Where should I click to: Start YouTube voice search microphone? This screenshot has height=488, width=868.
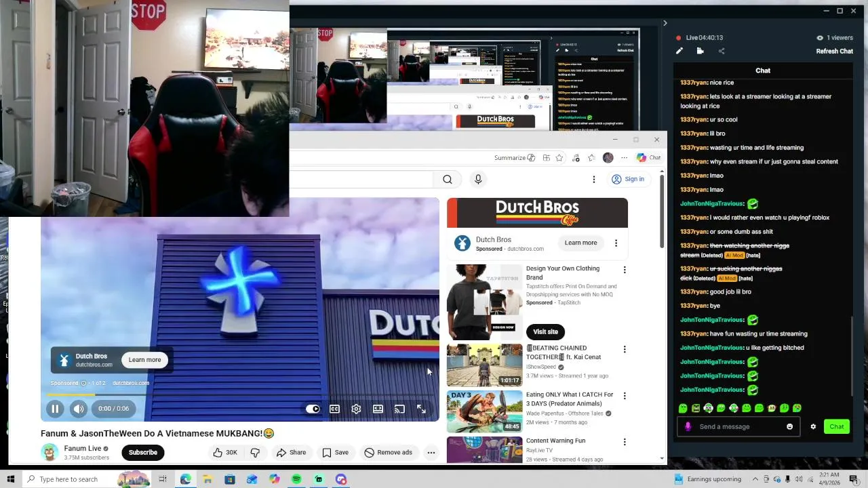[x=478, y=179]
